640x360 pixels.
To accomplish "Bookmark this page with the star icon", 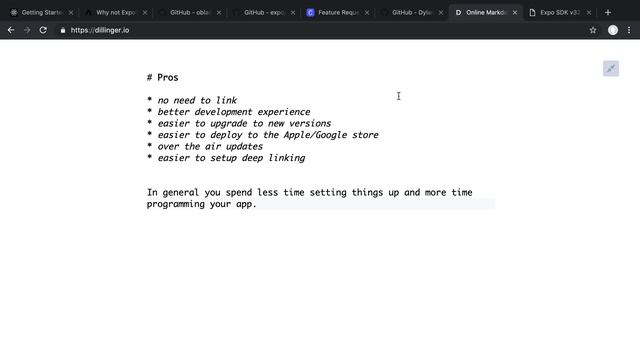I will click(593, 30).
